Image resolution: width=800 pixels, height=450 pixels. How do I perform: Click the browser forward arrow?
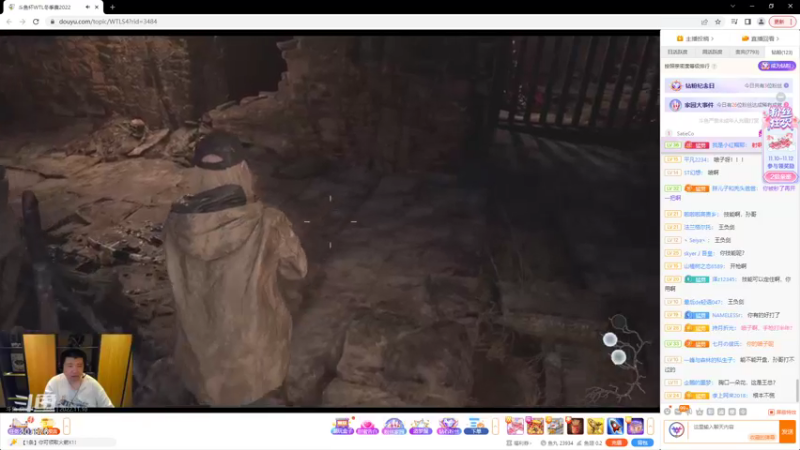(22, 21)
